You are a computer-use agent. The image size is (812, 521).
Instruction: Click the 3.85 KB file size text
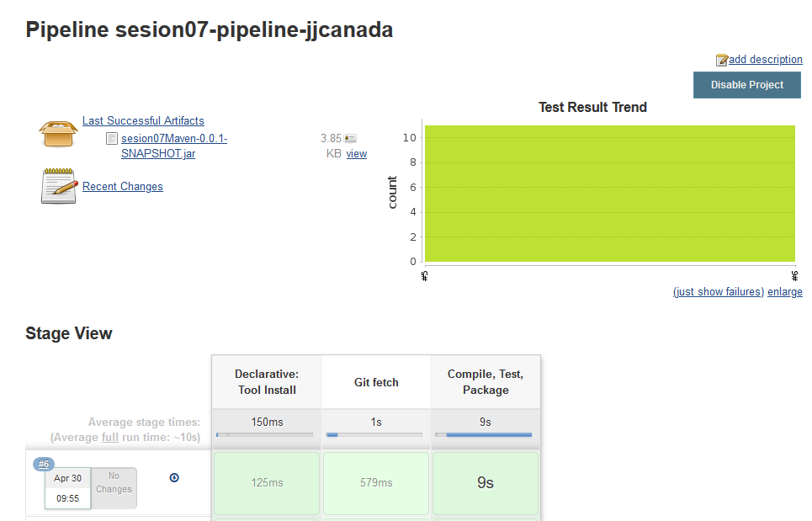click(x=331, y=146)
